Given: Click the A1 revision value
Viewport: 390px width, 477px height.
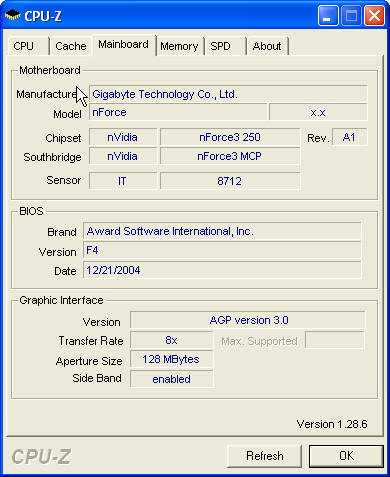Looking at the screenshot, I should (x=349, y=137).
